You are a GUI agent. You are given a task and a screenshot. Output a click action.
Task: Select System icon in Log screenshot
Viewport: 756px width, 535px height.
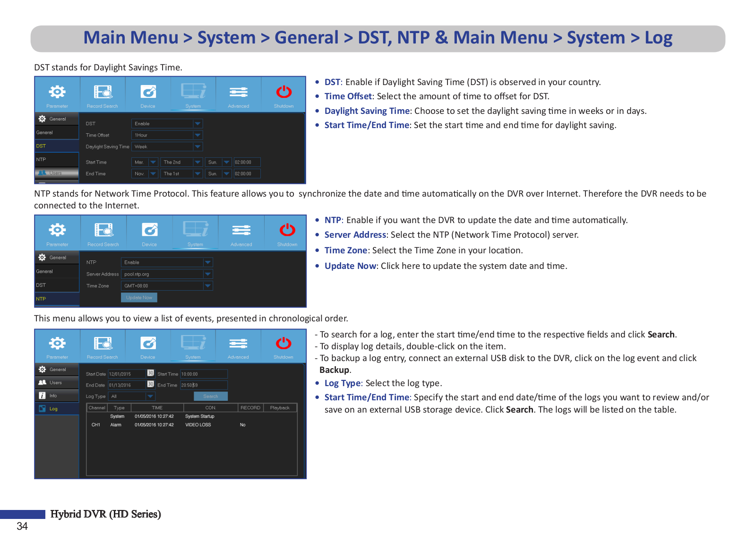[193, 343]
